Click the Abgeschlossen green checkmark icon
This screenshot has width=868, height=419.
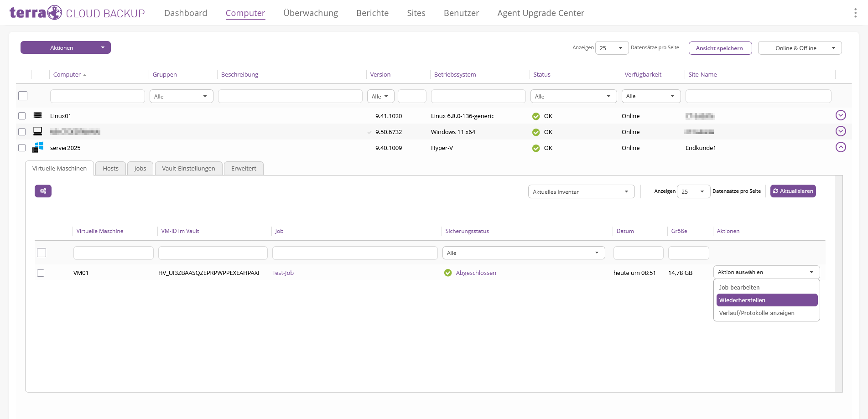coord(448,273)
